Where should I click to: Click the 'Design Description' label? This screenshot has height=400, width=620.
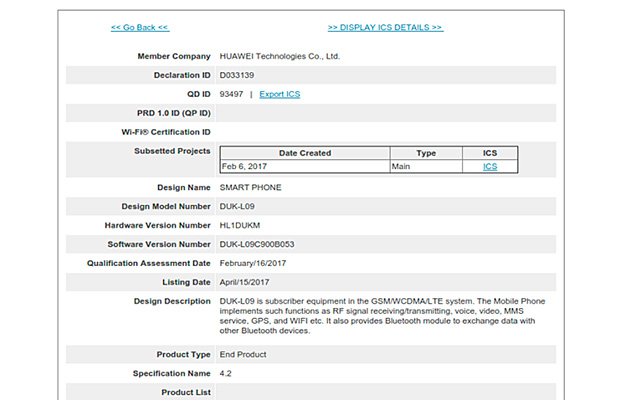tap(172, 301)
